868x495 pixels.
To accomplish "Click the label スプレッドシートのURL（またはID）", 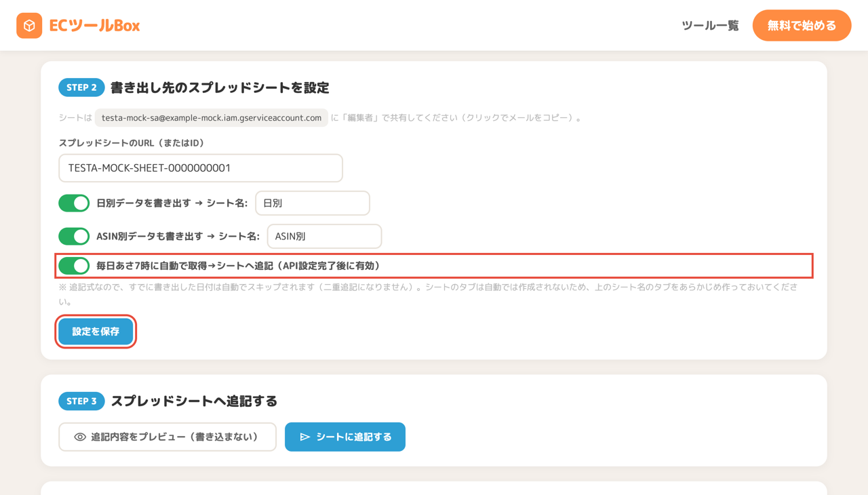I will point(132,143).
